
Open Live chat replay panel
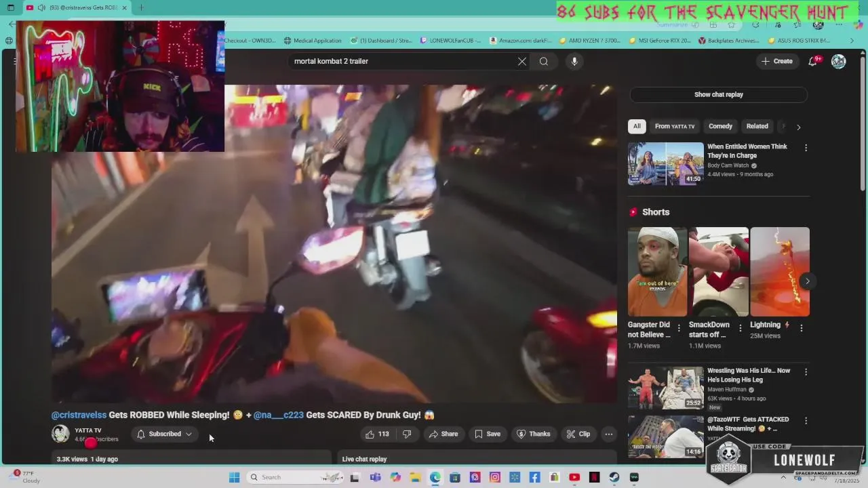point(477,459)
